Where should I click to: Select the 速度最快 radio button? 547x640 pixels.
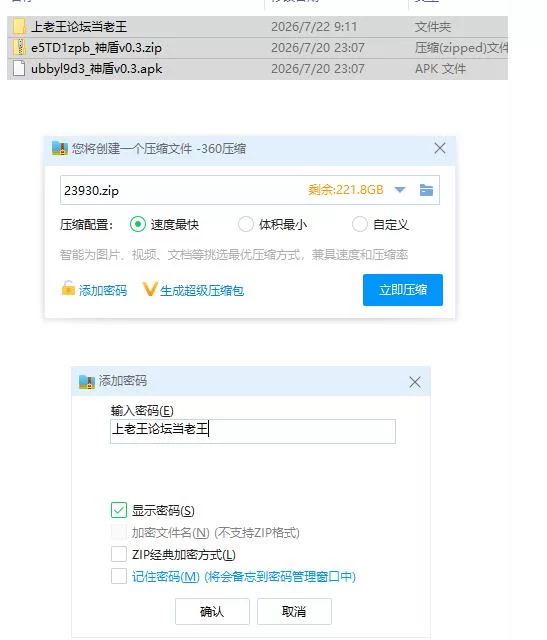[x=138, y=224]
